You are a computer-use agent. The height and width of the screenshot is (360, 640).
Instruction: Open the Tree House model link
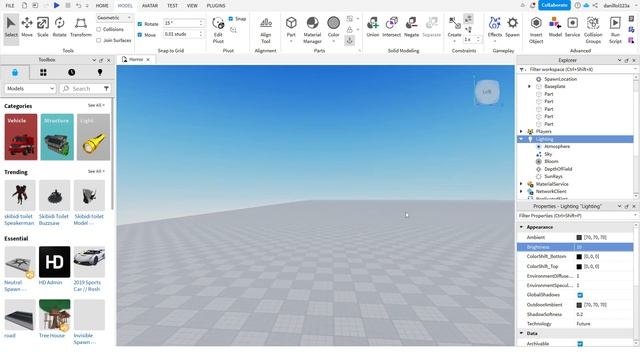(x=52, y=336)
